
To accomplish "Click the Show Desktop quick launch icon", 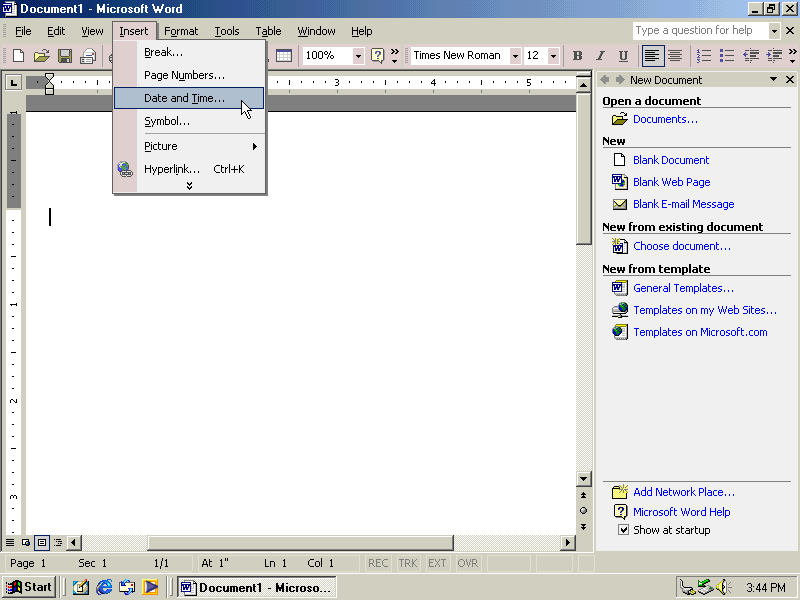I will click(81, 587).
